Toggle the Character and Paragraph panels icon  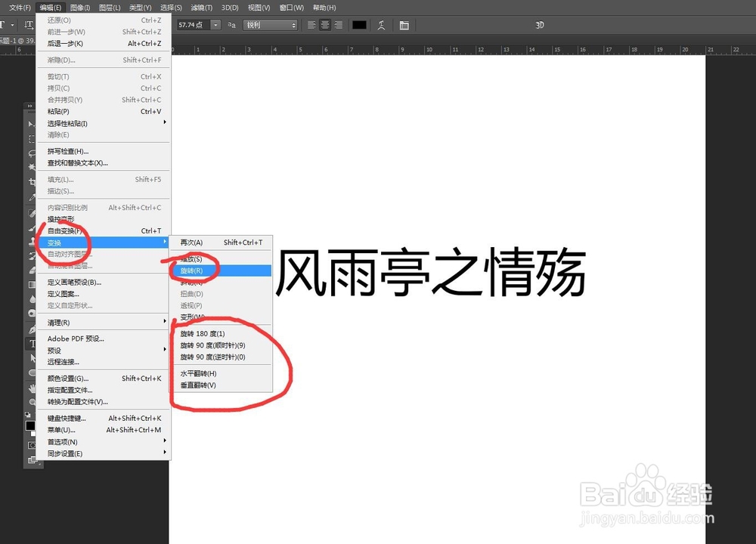click(x=404, y=25)
